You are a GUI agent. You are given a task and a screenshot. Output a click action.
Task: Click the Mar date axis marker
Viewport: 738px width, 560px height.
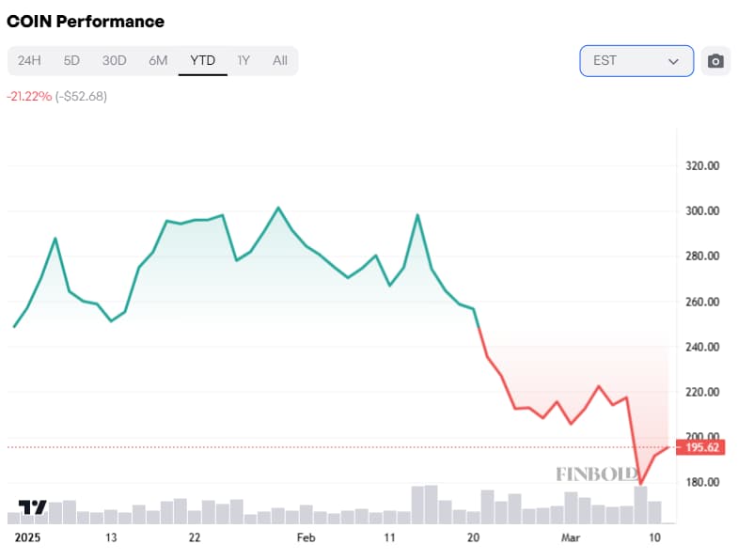click(x=569, y=538)
